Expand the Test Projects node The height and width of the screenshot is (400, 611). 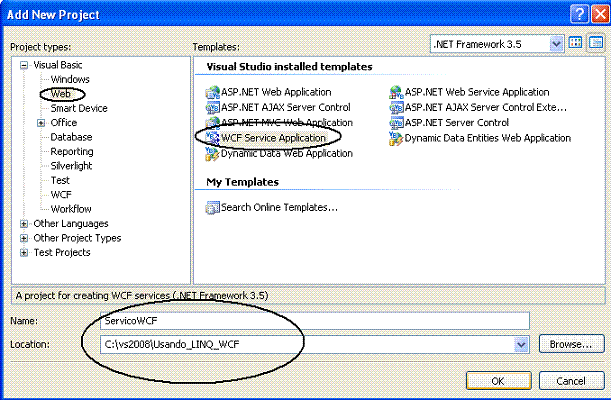point(24,253)
